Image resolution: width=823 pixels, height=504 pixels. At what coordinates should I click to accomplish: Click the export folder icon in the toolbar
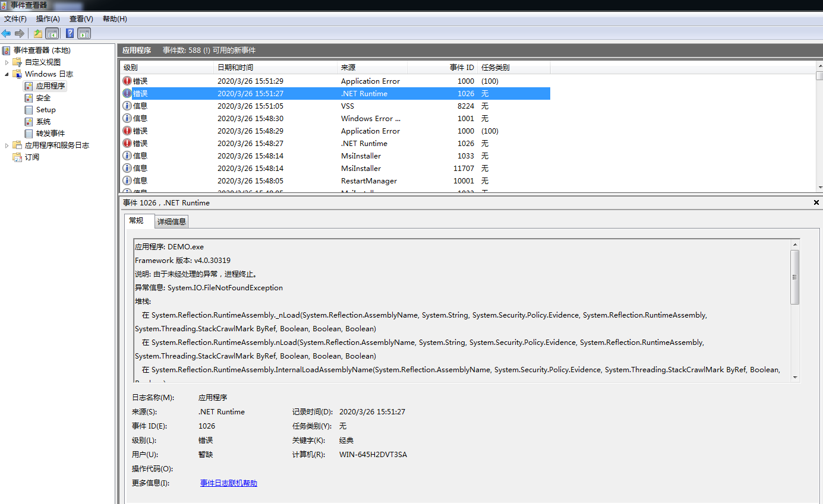tap(37, 33)
